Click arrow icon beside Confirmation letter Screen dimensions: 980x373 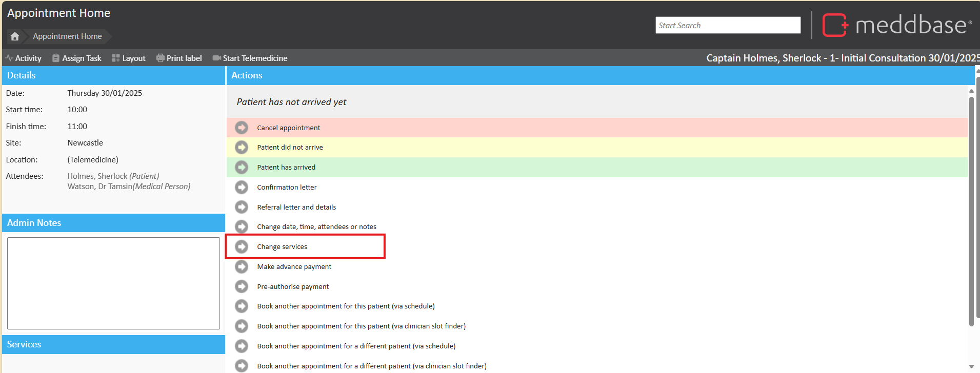[242, 188]
